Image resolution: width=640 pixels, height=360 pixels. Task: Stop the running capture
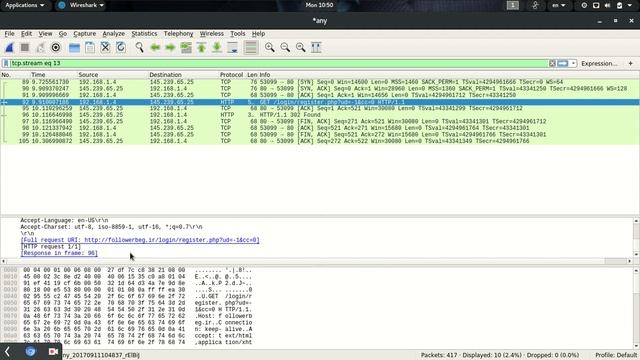(25, 47)
